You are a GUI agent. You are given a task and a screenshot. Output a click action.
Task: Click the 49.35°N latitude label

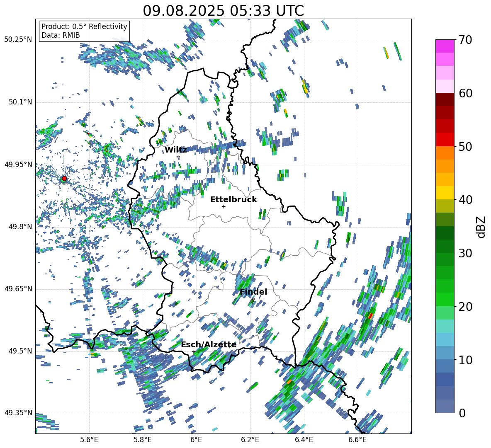pyautogui.click(x=18, y=413)
